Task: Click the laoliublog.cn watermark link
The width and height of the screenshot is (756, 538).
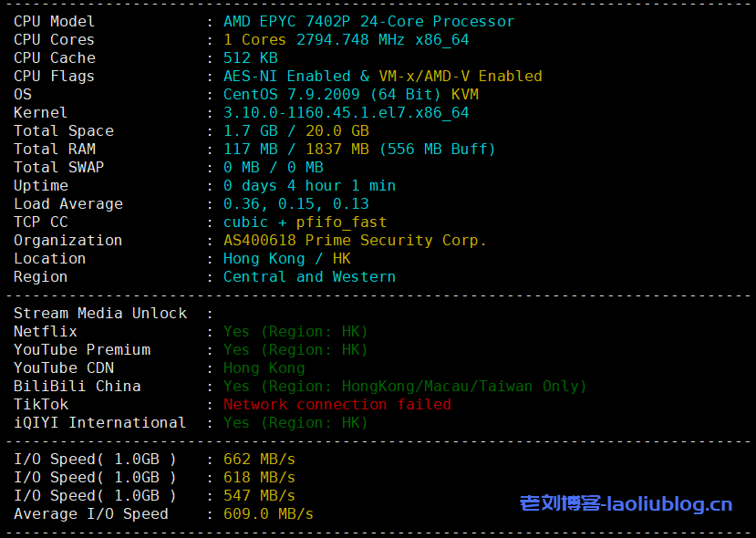Action: tap(626, 503)
